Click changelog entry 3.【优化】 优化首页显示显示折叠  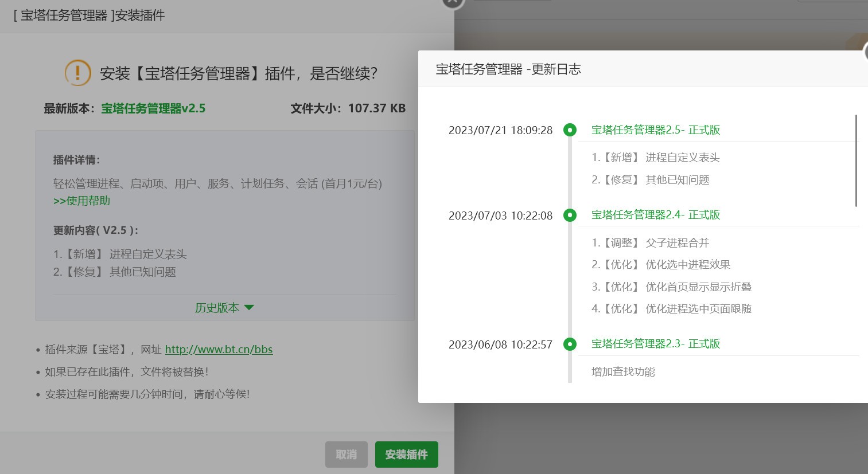(672, 287)
